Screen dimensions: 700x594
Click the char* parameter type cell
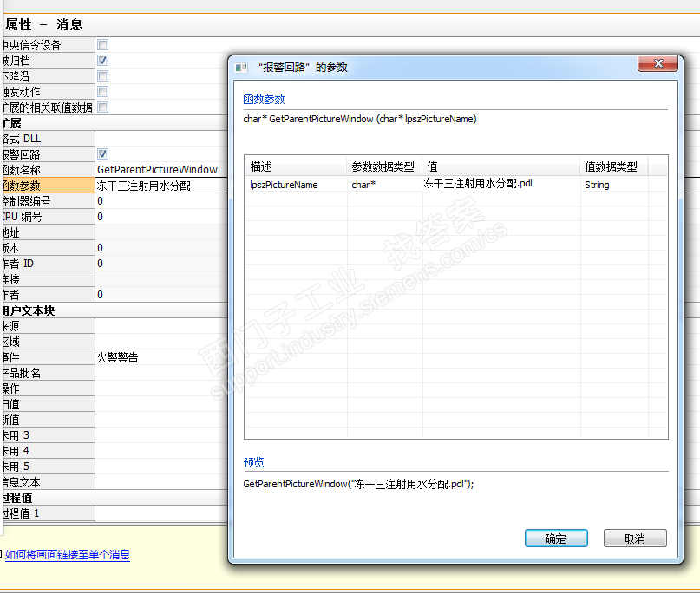click(x=385, y=185)
